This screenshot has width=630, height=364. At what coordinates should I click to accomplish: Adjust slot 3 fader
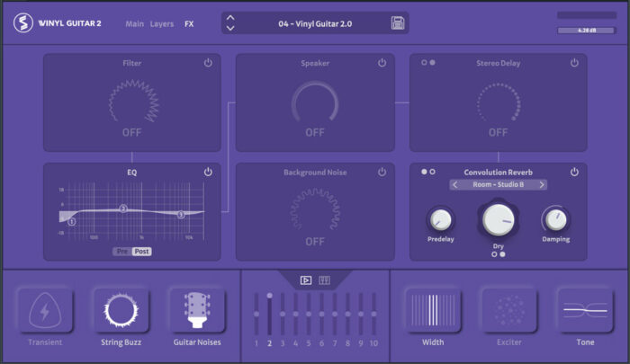coord(283,314)
